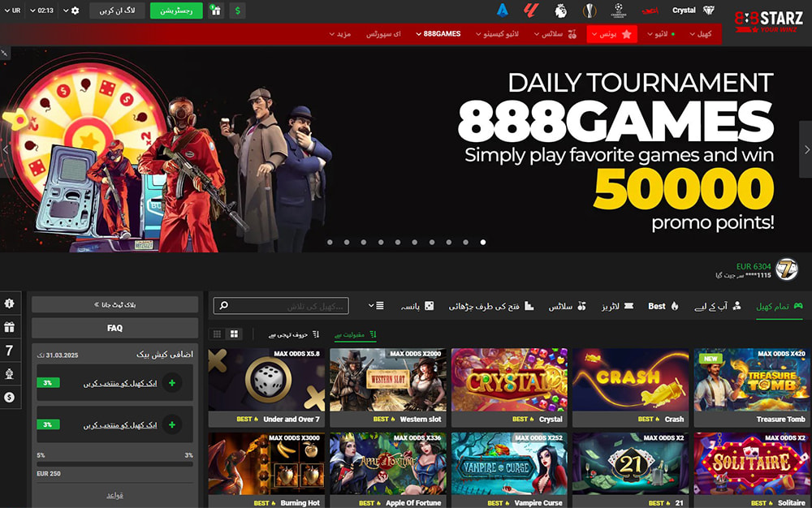Open the LaLiga league shortcut icon
Viewport: 812px width, 508px height.
tap(531, 11)
